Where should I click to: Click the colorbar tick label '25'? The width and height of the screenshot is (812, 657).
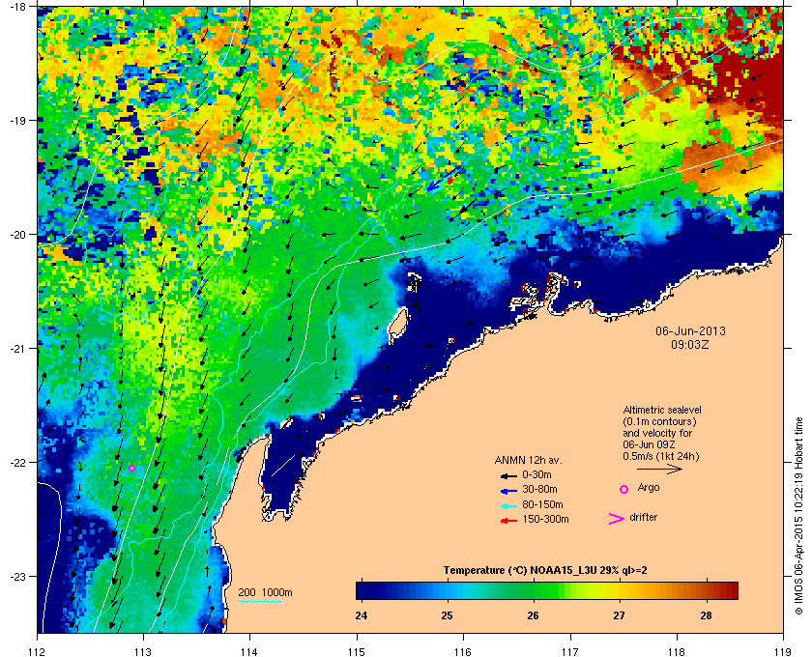447,615
